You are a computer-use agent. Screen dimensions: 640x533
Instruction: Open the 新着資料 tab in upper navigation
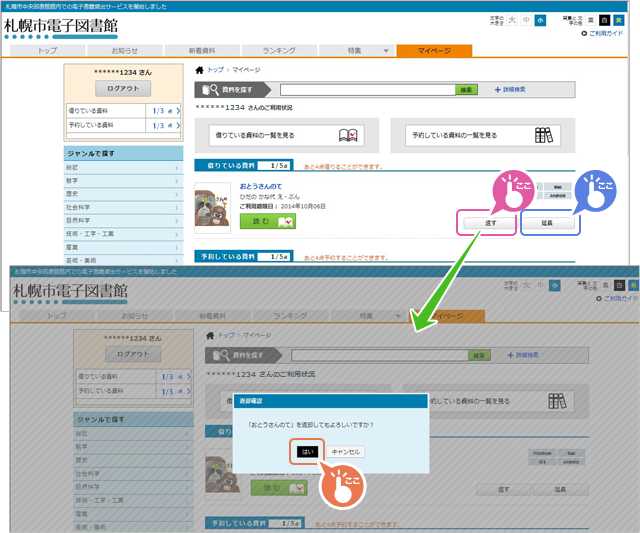202,51
